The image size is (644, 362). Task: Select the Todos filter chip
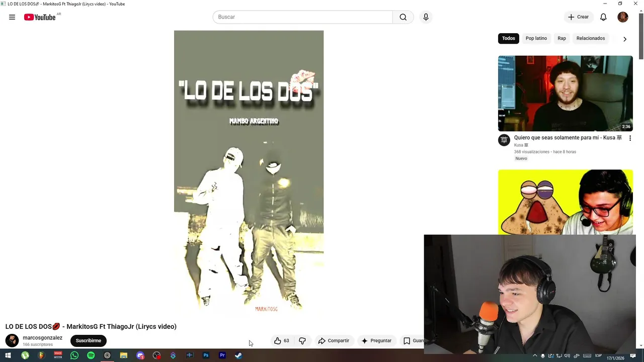coord(509,38)
